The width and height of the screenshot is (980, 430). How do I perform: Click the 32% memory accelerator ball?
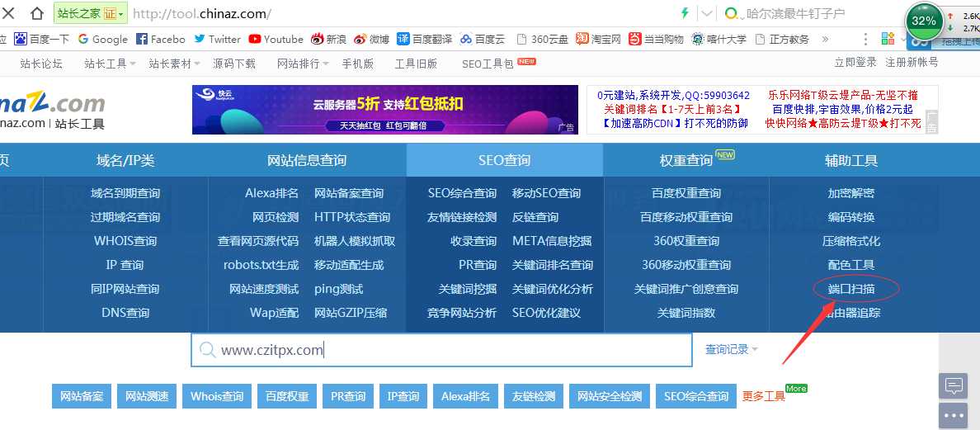(x=924, y=21)
